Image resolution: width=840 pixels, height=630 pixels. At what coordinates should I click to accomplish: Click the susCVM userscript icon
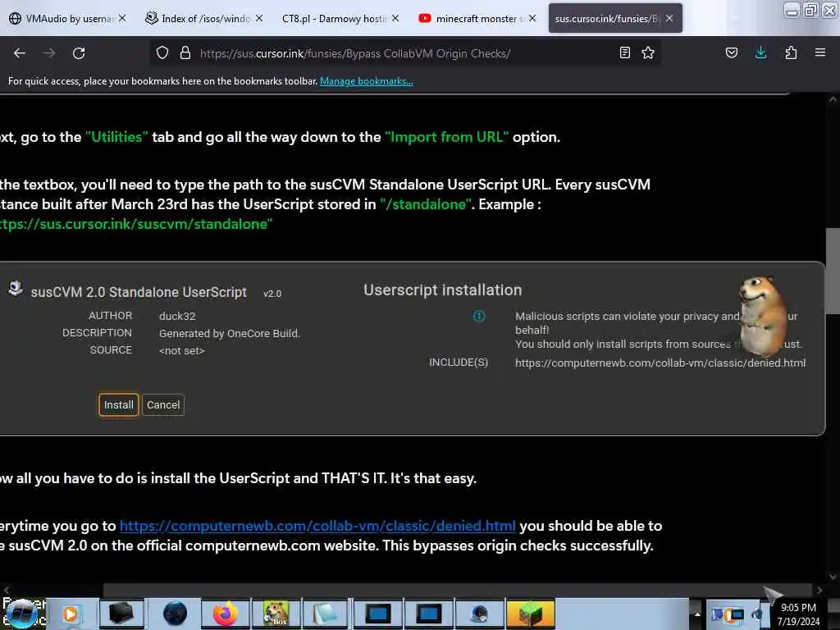[16, 288]
